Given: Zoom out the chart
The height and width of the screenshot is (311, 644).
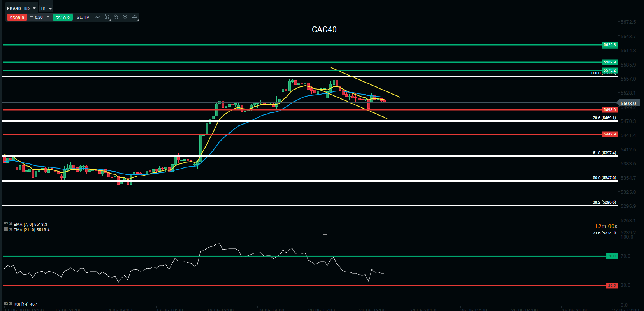Looking at the screenshot, I should click(x=116, y=17).
